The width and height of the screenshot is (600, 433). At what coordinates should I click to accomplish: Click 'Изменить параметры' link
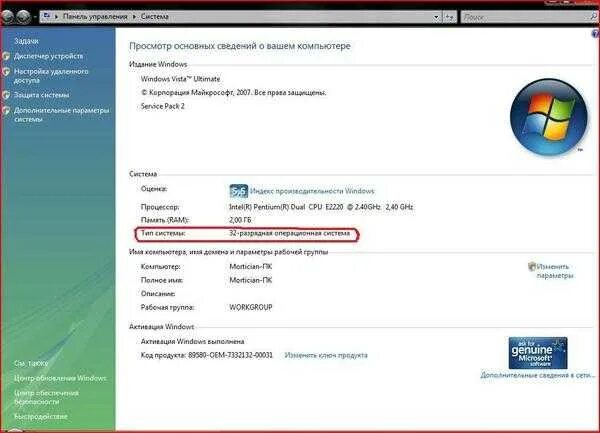(554, 271)
